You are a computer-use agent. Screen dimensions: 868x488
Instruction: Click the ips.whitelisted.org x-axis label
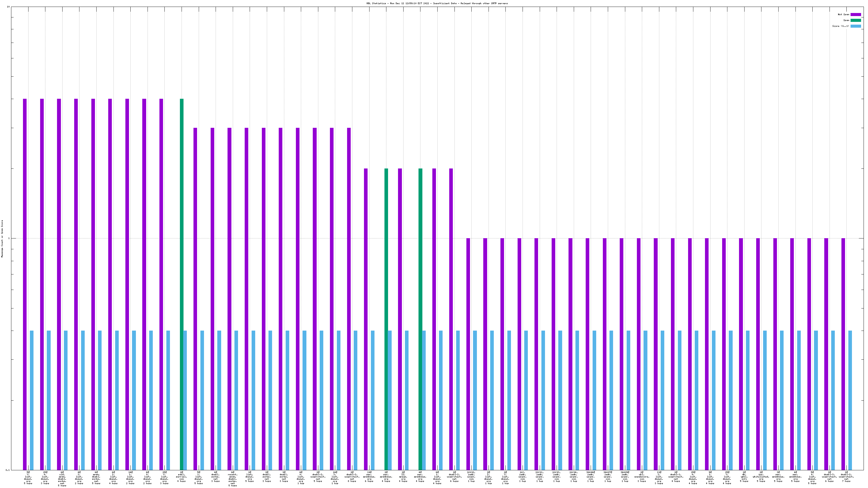click(761, 477)
